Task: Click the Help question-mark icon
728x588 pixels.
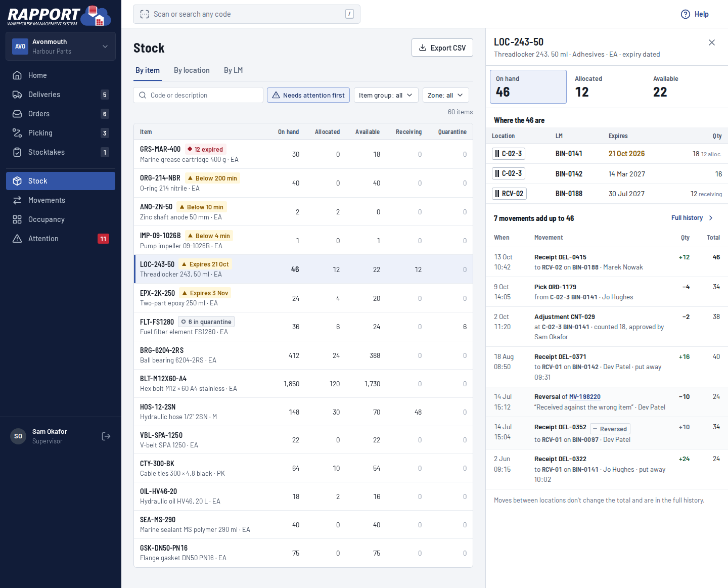Action: pos(686,14)
